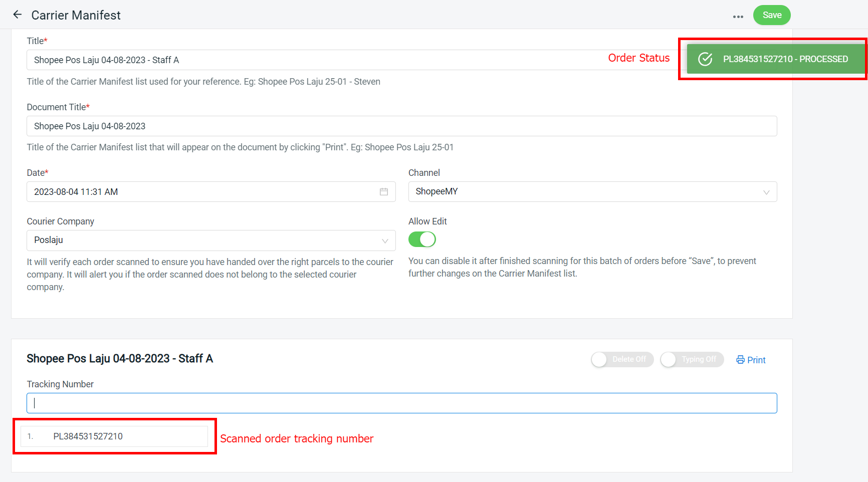Click the Courier Company chevron arrow
868x482 pixels.
click(385, 241)
